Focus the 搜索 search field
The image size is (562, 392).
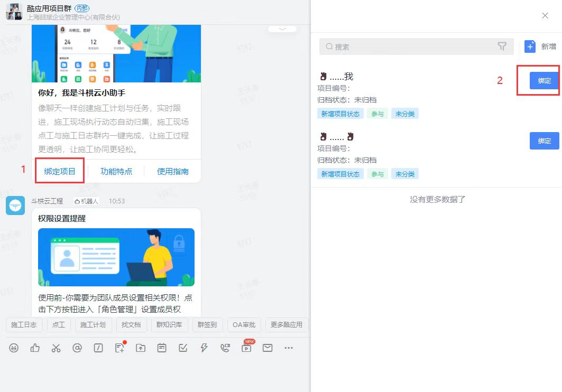(x=416, y=46)
